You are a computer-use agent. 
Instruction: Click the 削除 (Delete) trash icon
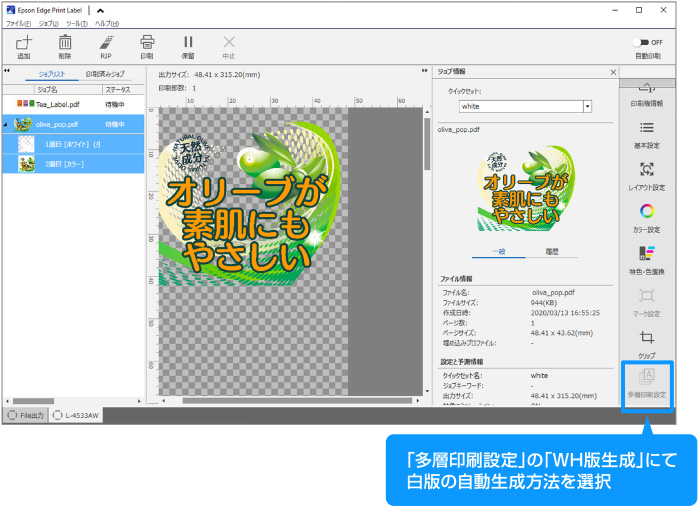click(65, 45)
